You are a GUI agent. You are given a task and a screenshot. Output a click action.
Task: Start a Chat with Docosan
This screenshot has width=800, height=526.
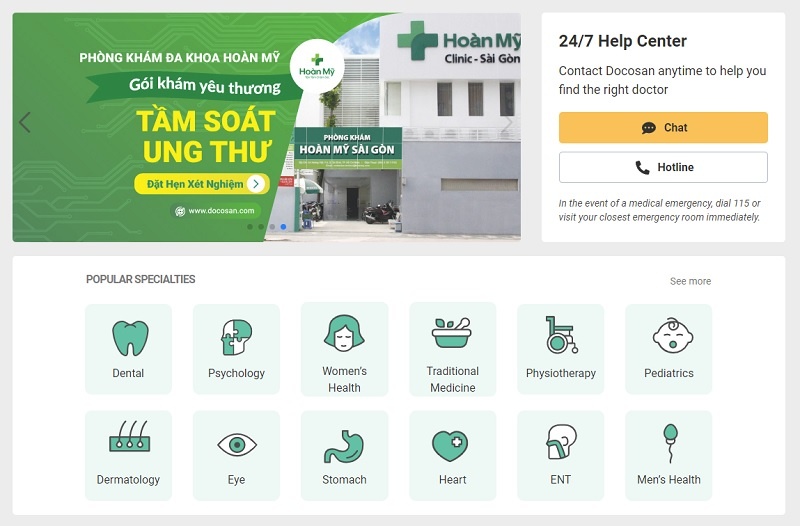[x=663, y=128]
